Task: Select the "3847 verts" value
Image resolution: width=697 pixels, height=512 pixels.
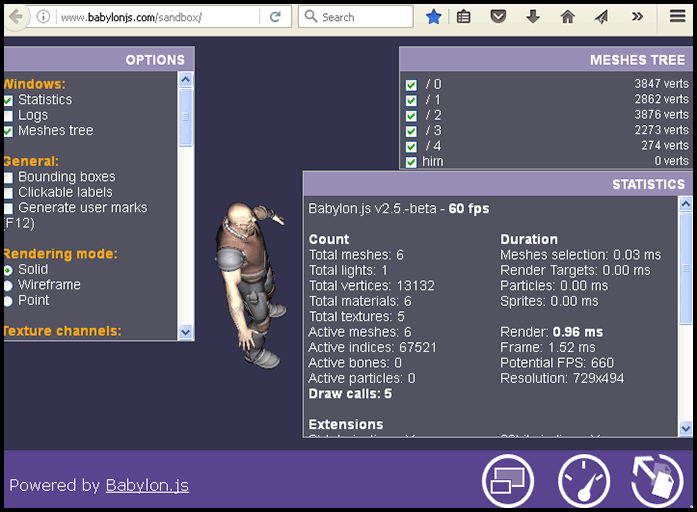Action: pyautogui.click(x=661, y=84)
